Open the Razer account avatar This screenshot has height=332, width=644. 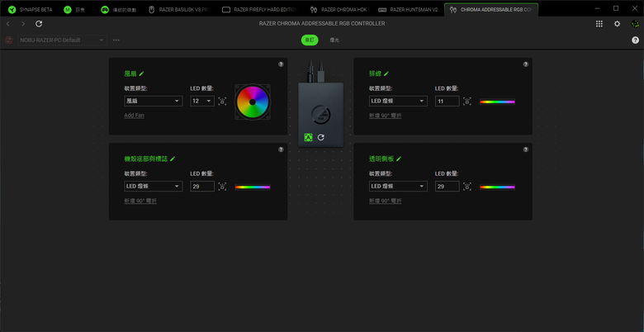click(635, 24)
